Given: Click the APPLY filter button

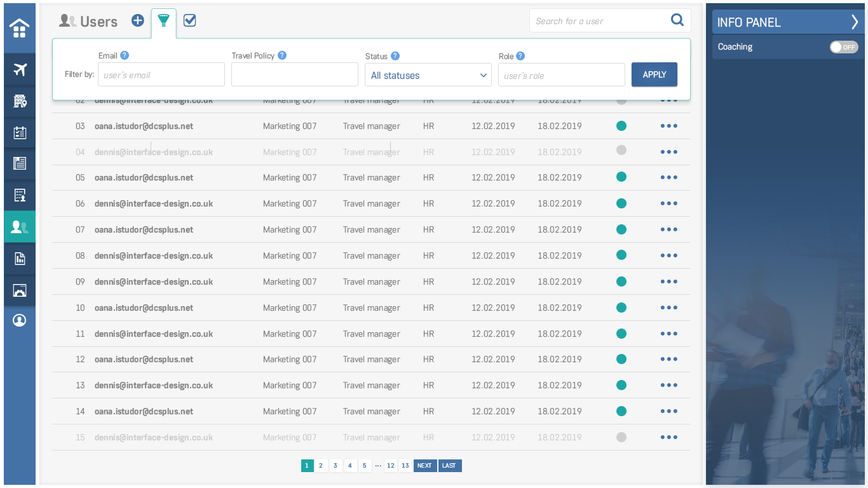Looking at the screenshot, I should [654, 74].
